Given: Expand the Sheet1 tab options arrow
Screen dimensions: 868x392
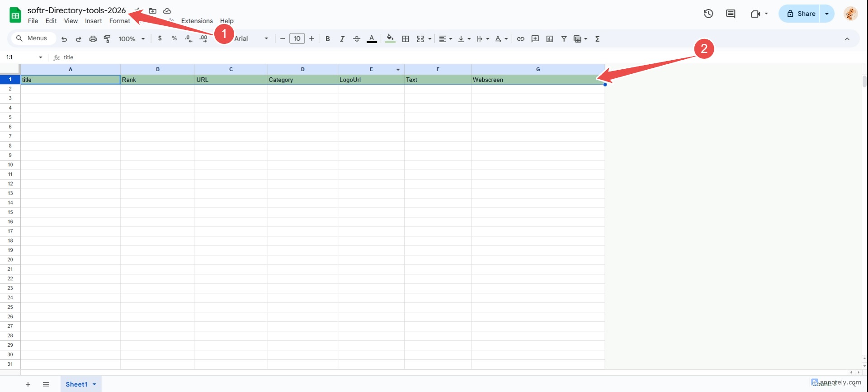Looking at the screenshot, I should 94,384.
